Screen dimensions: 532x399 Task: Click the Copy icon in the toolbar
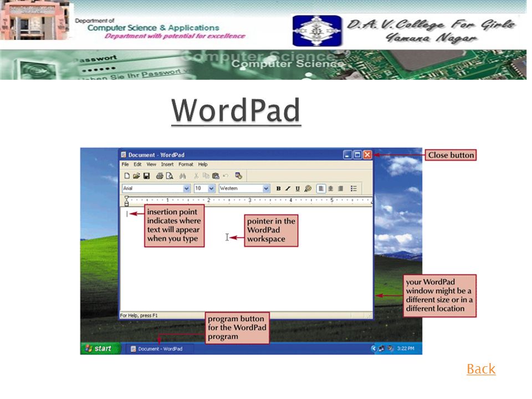206,176
